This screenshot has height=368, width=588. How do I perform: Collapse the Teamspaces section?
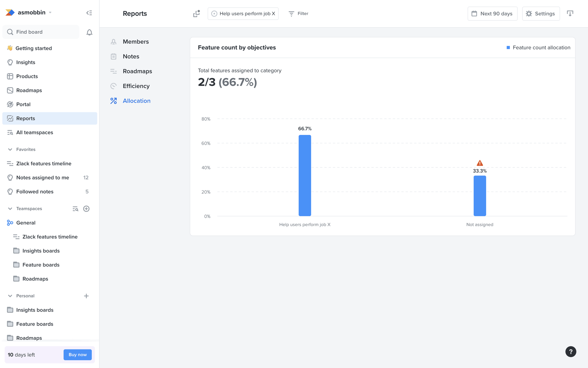(10, 209)
